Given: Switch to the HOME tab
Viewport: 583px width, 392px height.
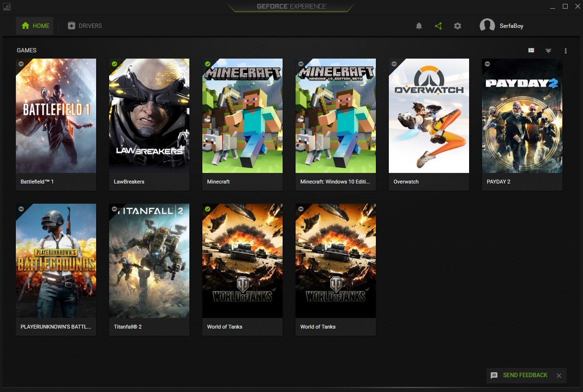Looking at the screenshot, I should [x=35, y=26].
